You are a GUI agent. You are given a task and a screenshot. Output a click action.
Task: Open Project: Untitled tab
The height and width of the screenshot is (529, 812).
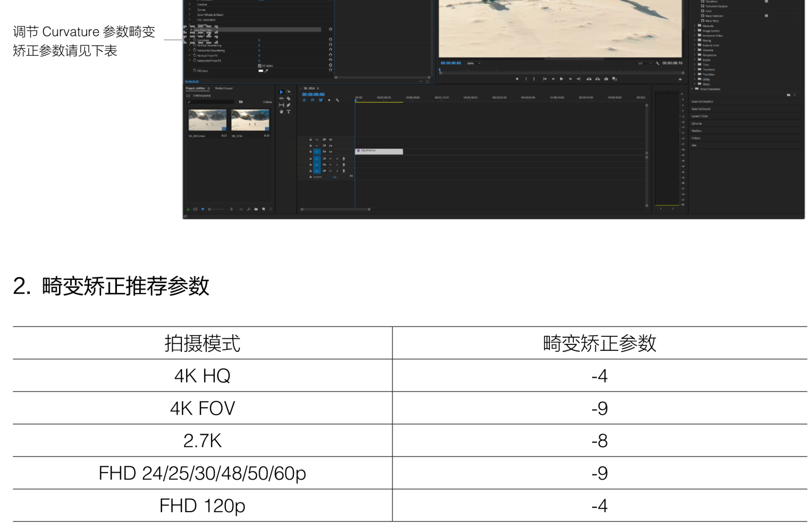click(195, 88)
